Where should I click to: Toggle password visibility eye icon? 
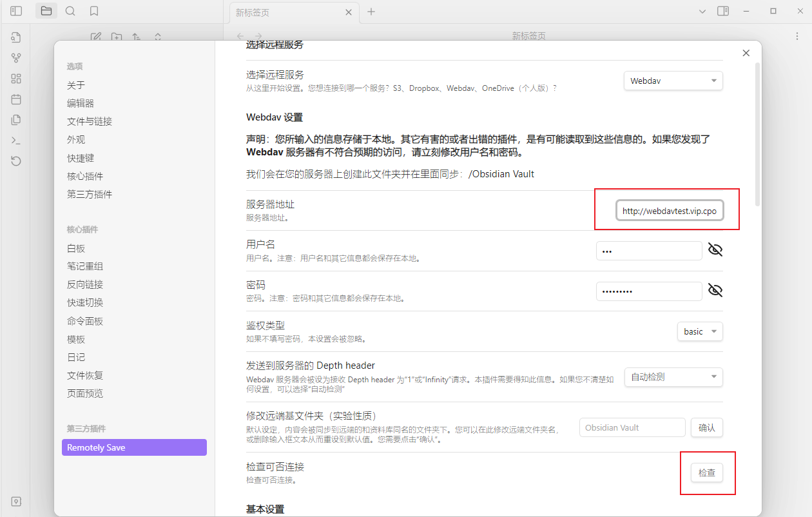point(715,291)
